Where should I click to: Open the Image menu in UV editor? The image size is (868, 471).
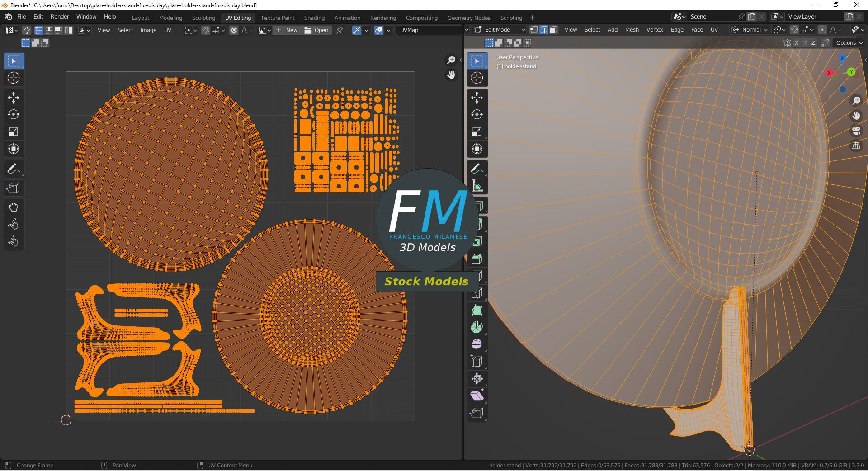tap(148, 30)
